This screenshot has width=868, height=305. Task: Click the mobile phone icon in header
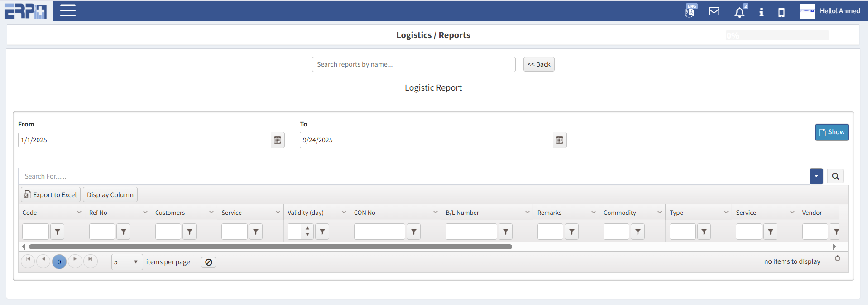coord(782,12)
